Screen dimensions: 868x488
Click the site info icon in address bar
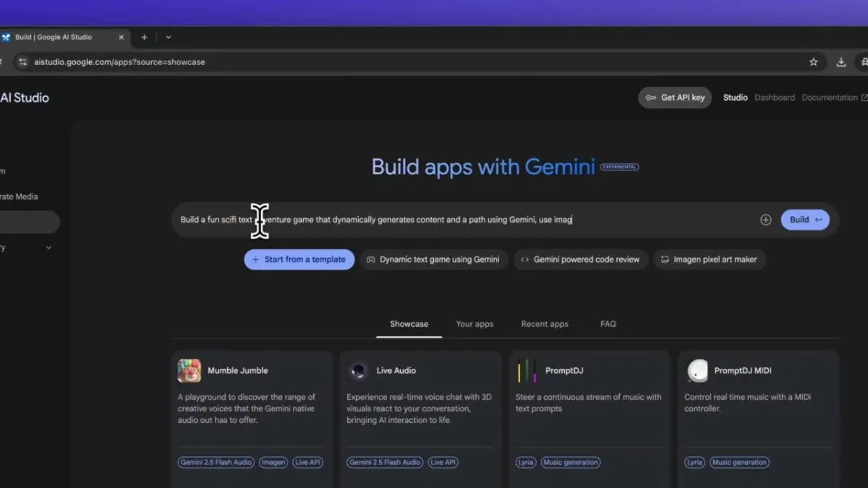pos(22,62)
